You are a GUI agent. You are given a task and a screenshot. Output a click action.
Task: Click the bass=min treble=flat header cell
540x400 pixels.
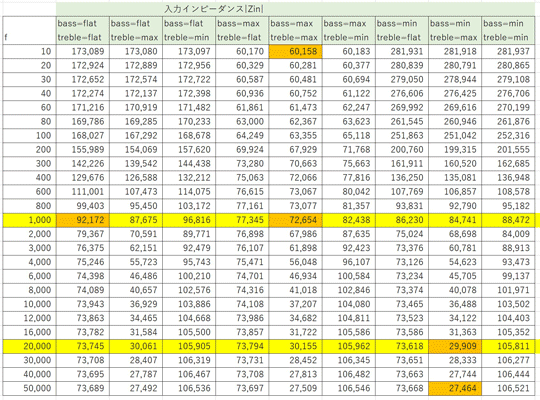402,30
